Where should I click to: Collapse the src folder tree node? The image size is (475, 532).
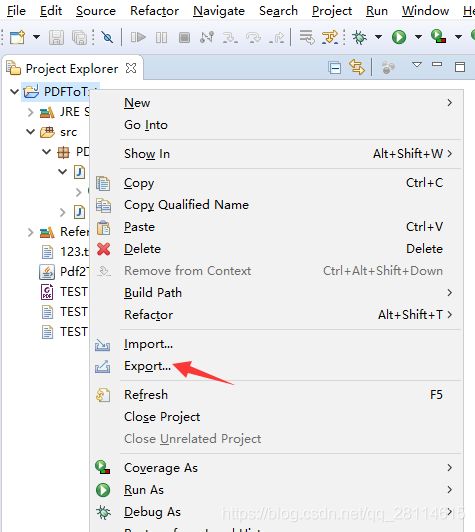pos(31,132)
